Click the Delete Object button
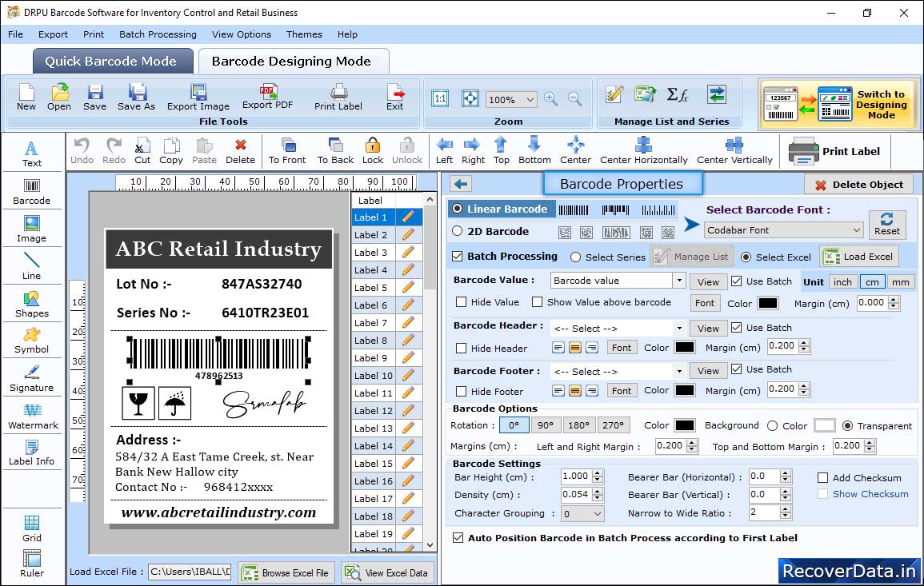This screenshot has width=924, height=586. pyautogui.click(x=858, y=185)
